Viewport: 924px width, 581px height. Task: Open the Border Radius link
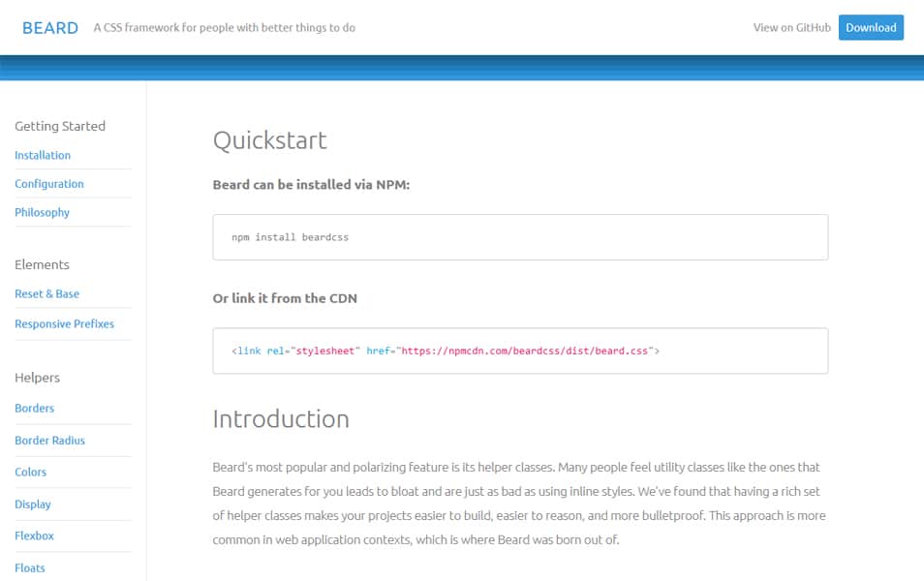pyautogui.click(x=49, y=441)
